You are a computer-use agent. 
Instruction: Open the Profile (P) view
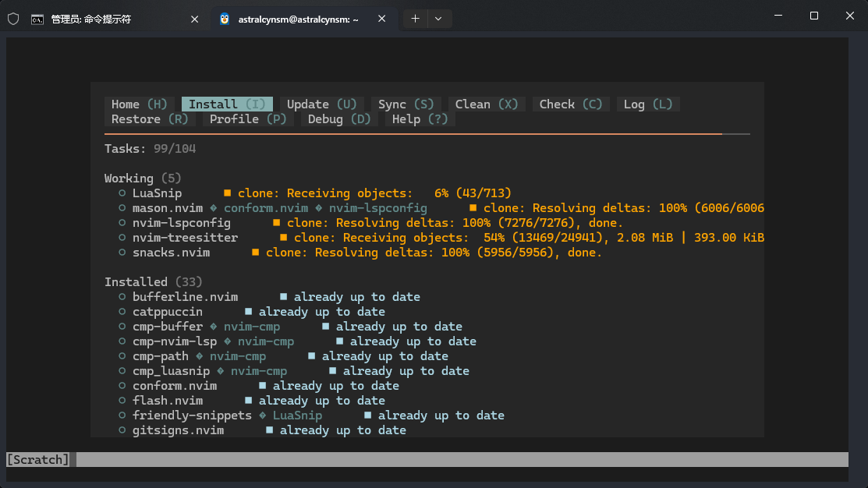(248, 119)
